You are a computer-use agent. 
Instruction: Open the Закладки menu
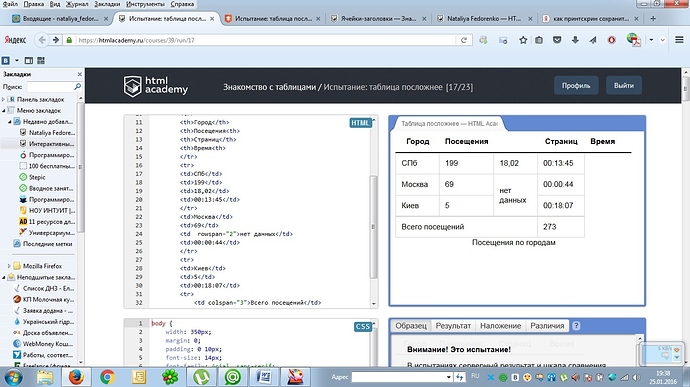[107, 4]
